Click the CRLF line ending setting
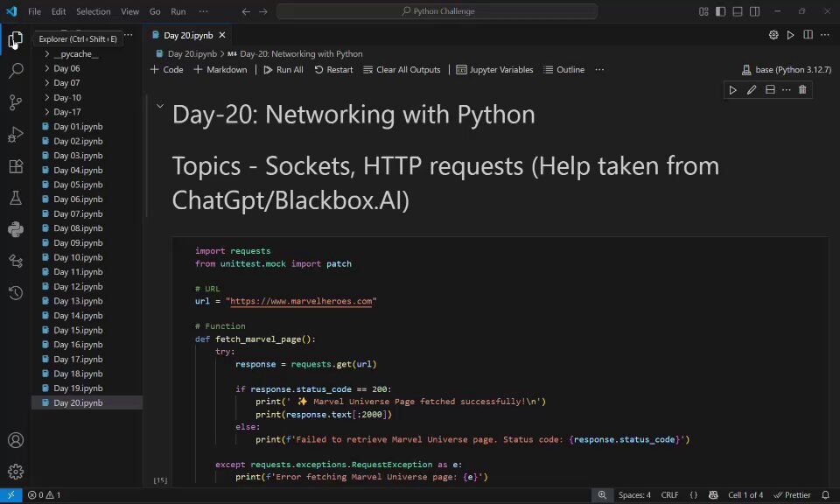The image size is (840, 504). click(669, 495)
